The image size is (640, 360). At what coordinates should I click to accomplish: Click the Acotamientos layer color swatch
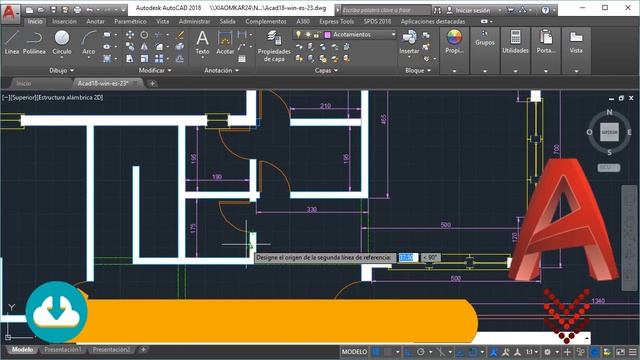point(327,35)
